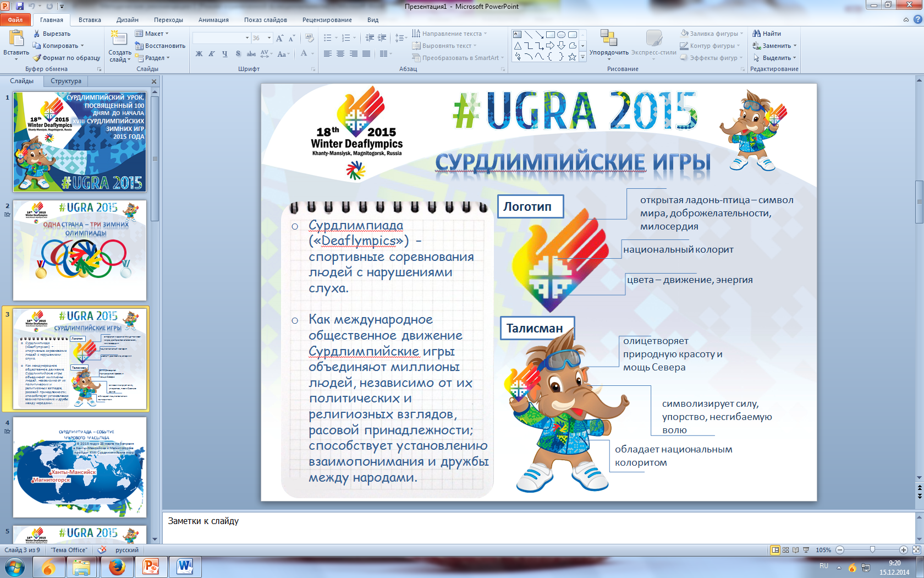The image size is (924, 578).
Task: Click Restore layout (Восстановить)
Action: 160,46
